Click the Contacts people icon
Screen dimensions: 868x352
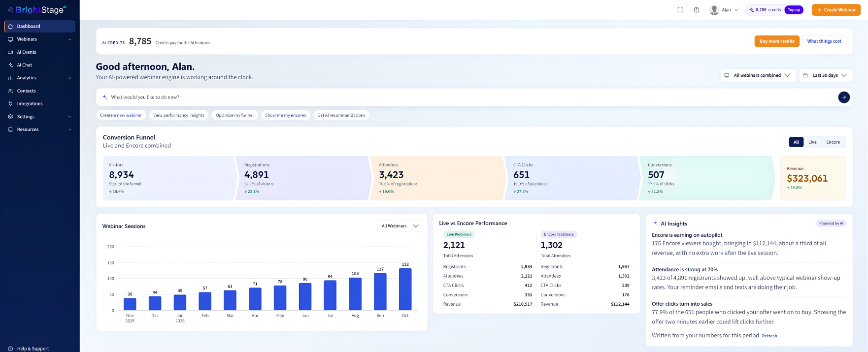(x=10, y=91)
